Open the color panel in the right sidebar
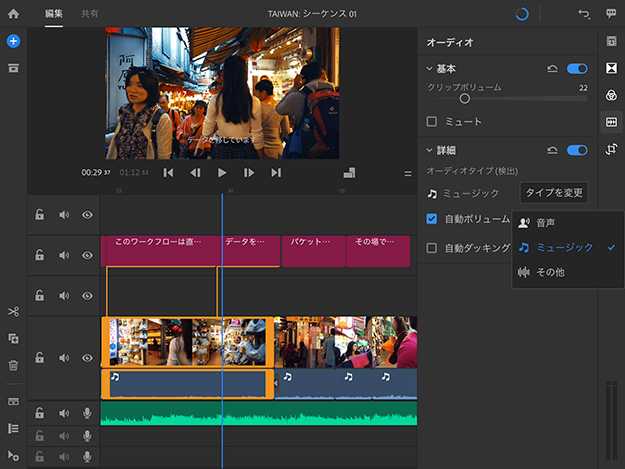This screenshot has width=625, height=469. coord(611,95)
